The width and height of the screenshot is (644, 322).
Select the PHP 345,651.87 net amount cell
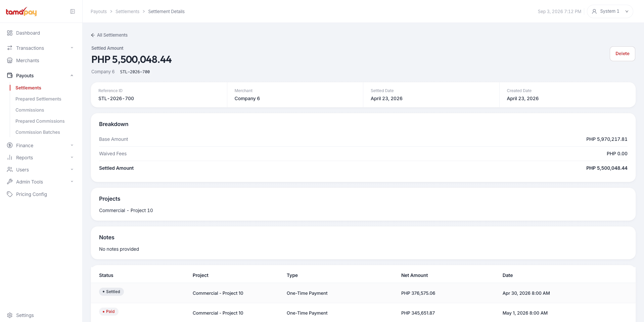point(418,313)
